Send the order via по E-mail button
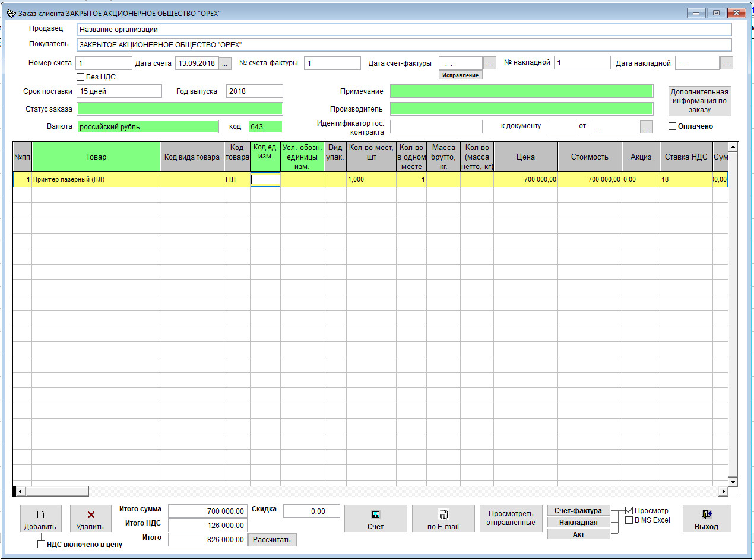This screenshot has height=560, width=754. click(x=443, y=520)
